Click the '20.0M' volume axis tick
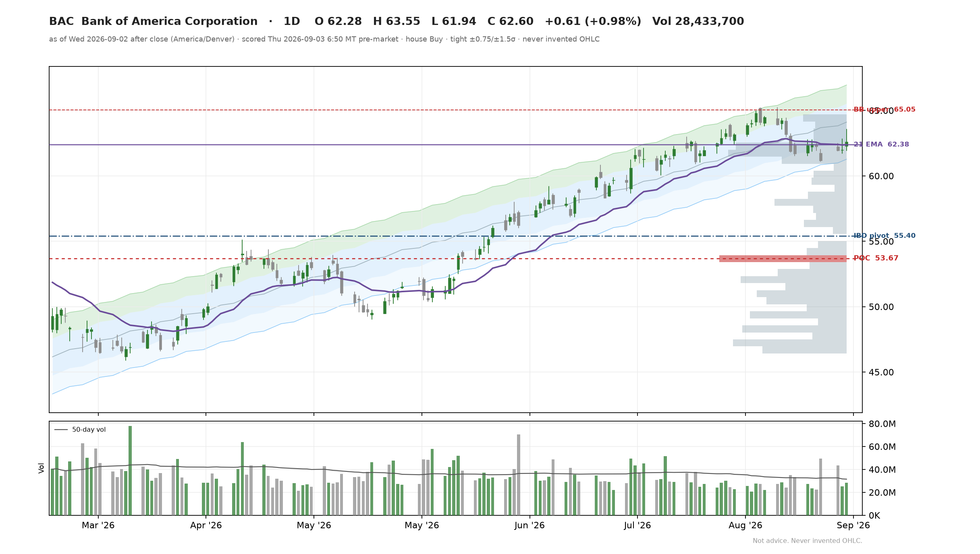 coord(882,493)
